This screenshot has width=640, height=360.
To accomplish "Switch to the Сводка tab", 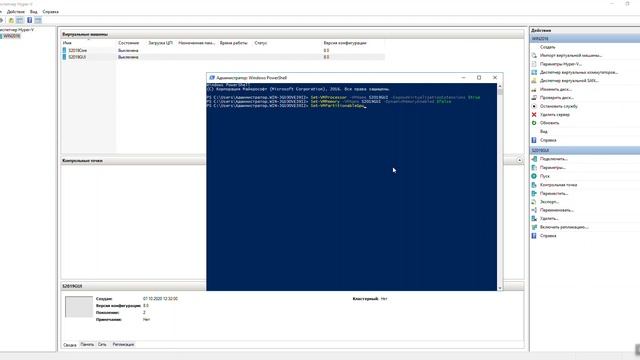I will (x=70, y=345).
